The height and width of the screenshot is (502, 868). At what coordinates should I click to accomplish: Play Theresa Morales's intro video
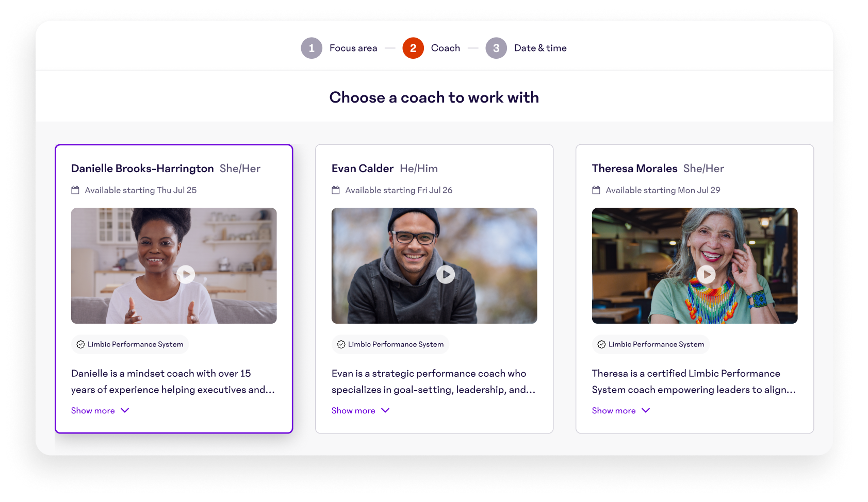[706, 274]
